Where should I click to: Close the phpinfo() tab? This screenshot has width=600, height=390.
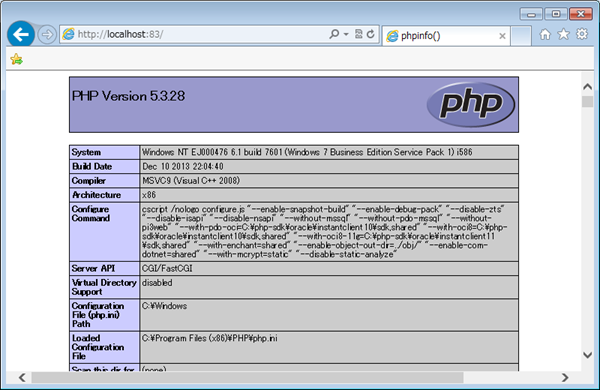click(x=502, y=36)
